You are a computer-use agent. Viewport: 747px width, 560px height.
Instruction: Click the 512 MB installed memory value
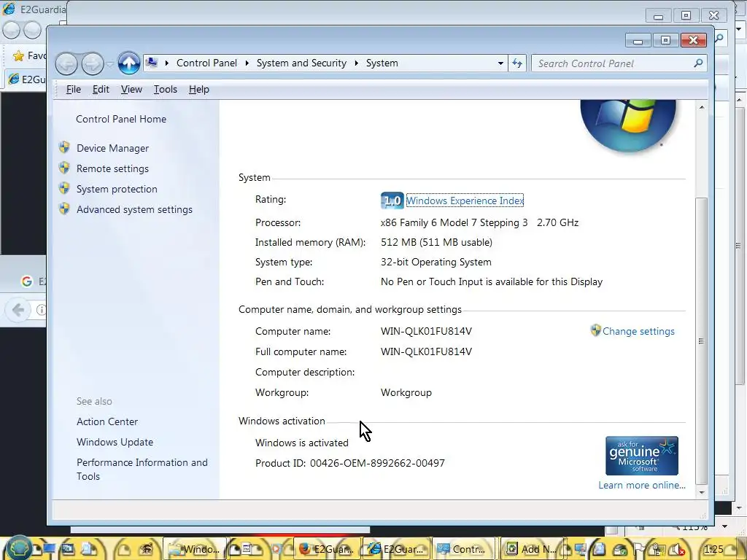point(436,242)
